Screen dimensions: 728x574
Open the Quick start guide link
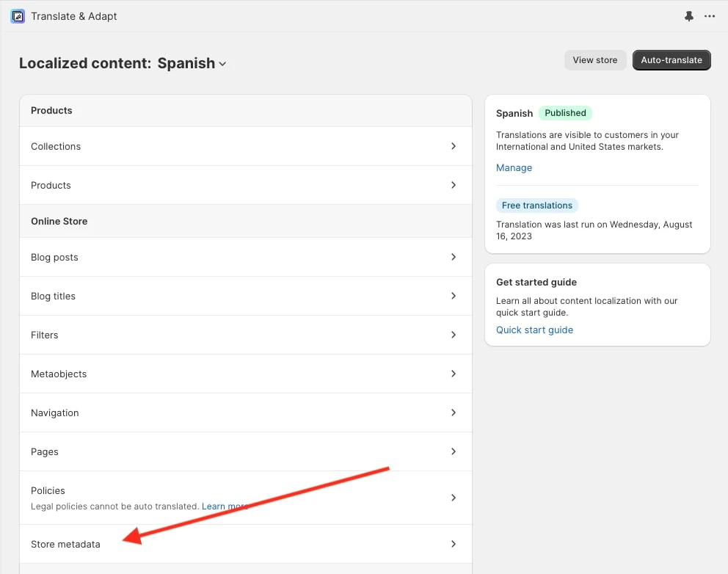[534, 330]
